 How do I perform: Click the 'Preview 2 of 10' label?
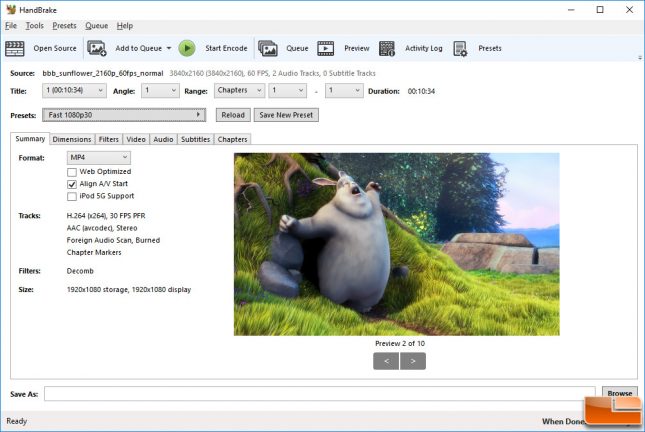point(400,344)
